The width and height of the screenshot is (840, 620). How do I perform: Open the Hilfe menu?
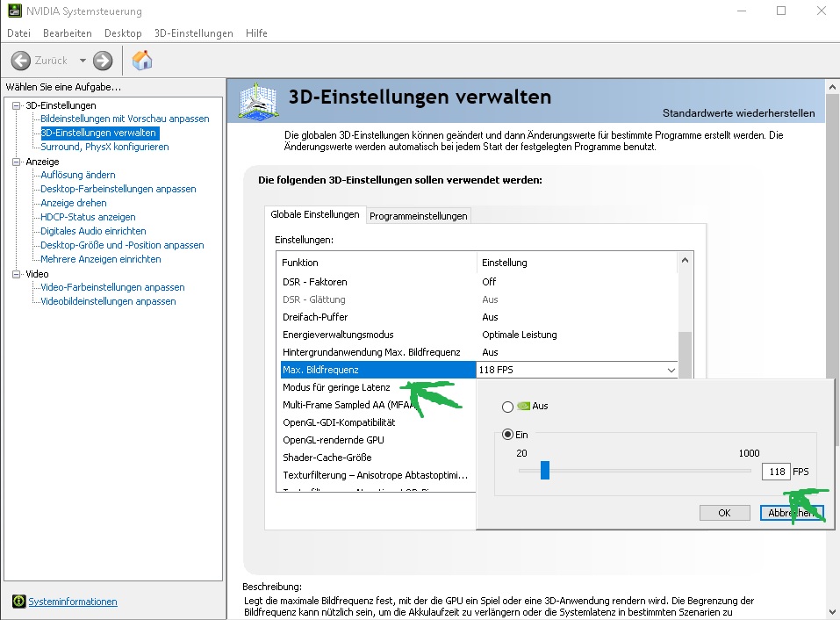(x=256, y=33)
